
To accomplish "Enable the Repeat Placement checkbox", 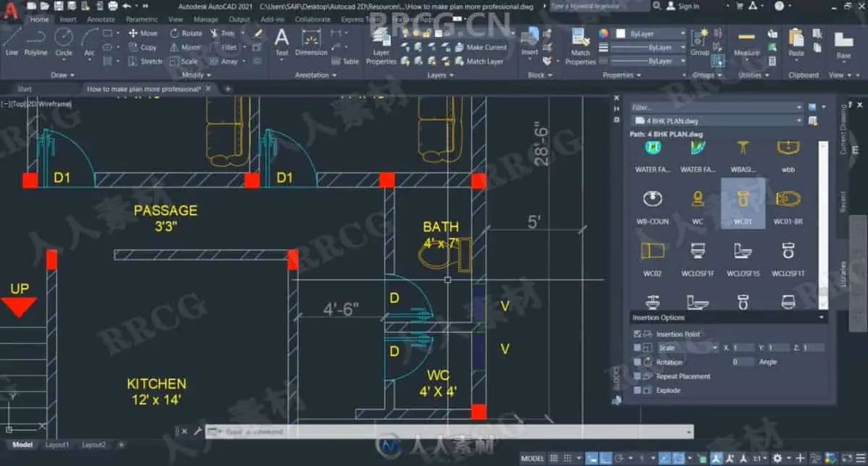I will click(637, 376).
